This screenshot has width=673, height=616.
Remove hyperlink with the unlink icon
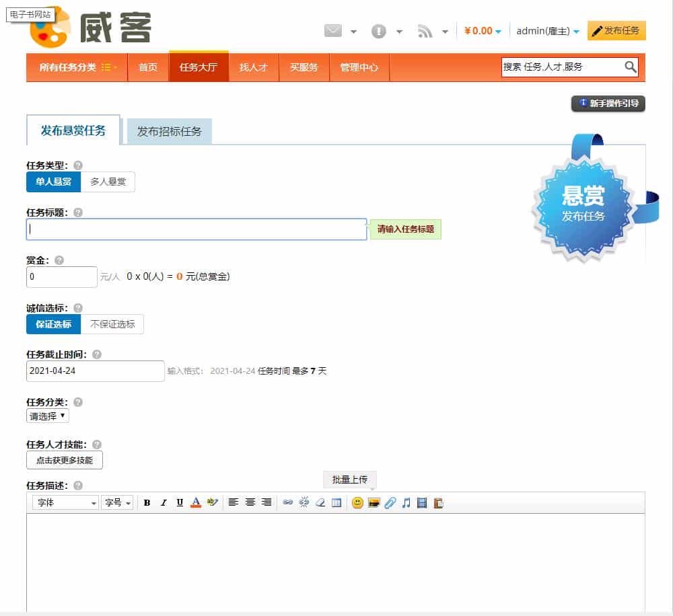pos(304,502)
